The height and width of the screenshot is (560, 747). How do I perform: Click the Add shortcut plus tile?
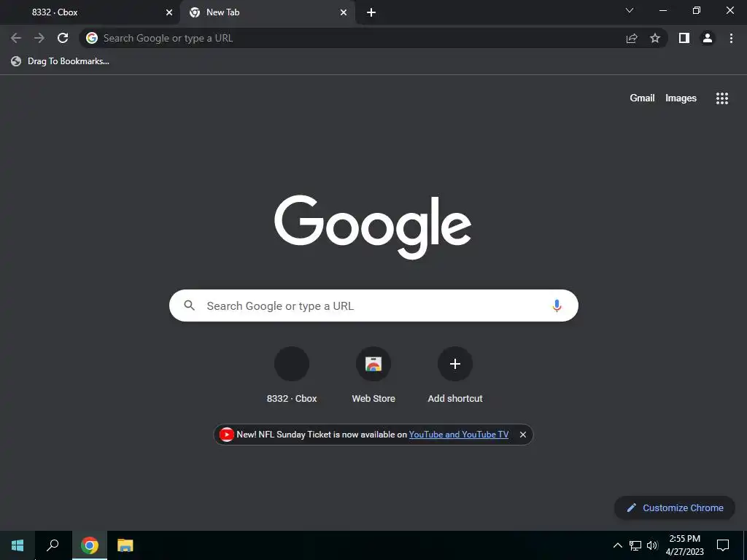point(455,376)
